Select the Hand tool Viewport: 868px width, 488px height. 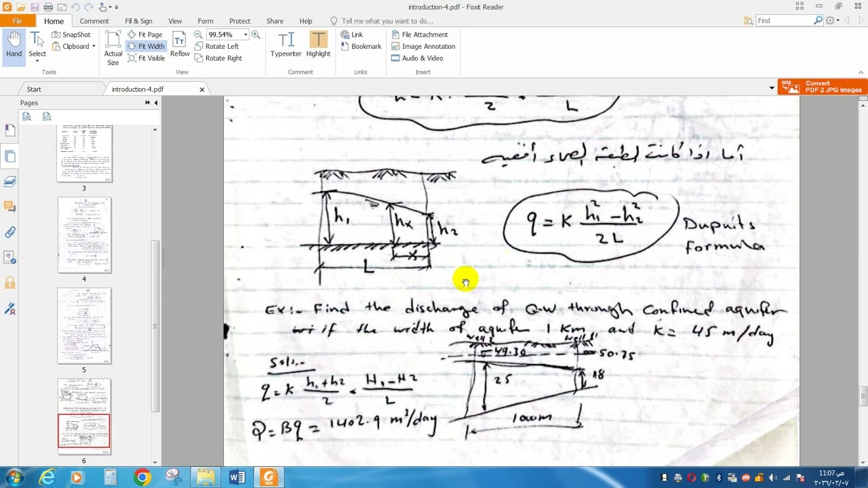tap(14, 47)
